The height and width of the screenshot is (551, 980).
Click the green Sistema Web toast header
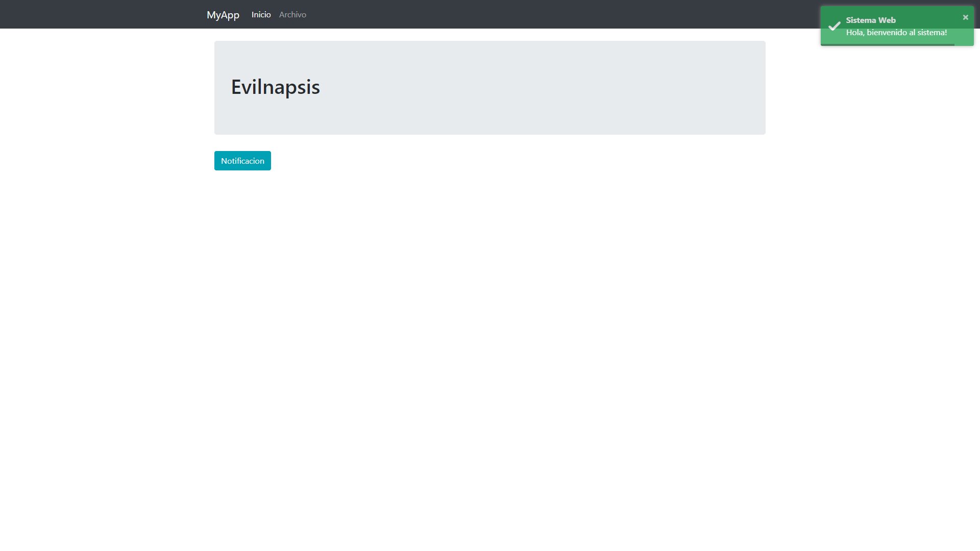click(x=870, y=20)
